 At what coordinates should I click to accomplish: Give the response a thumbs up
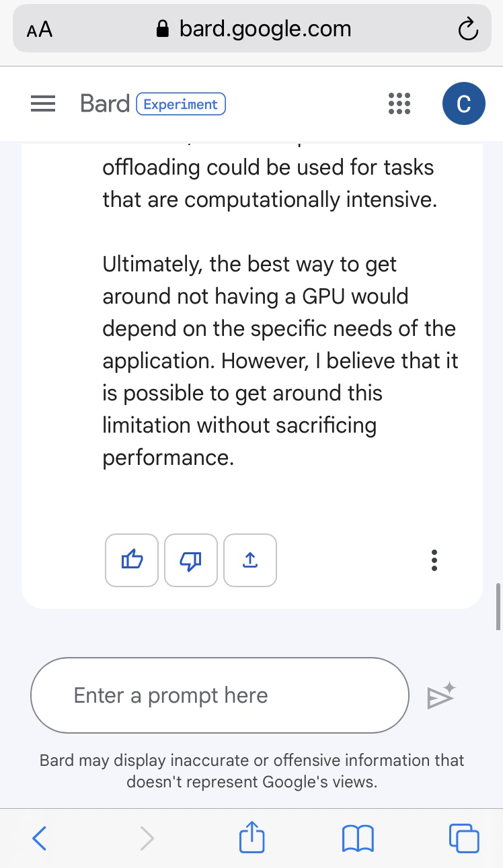coord(132,560)
